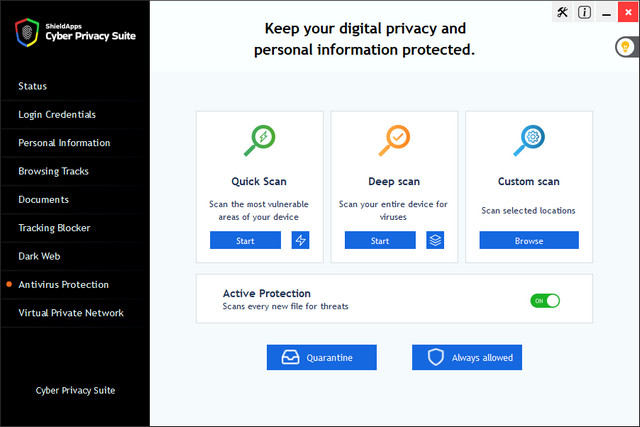Viewport: 640px width, 427px height.
Task: Start the Deep scan
Action: (x=380, y=240)
